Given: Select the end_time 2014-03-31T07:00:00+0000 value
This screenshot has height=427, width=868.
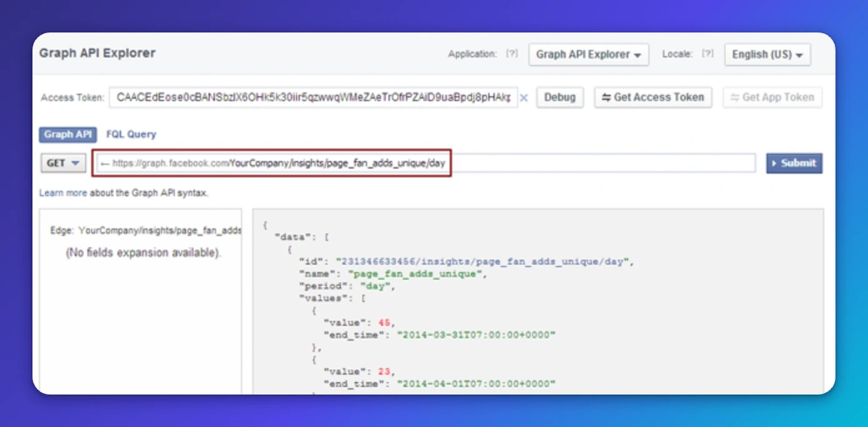Looking at the screenshot, I should pyautogui.click(x=476, y=335).
